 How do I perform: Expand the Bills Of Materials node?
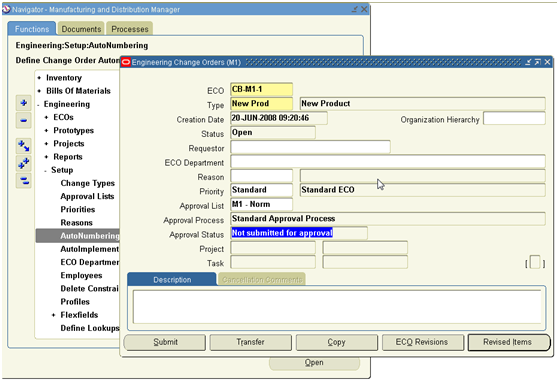(39, 91)
